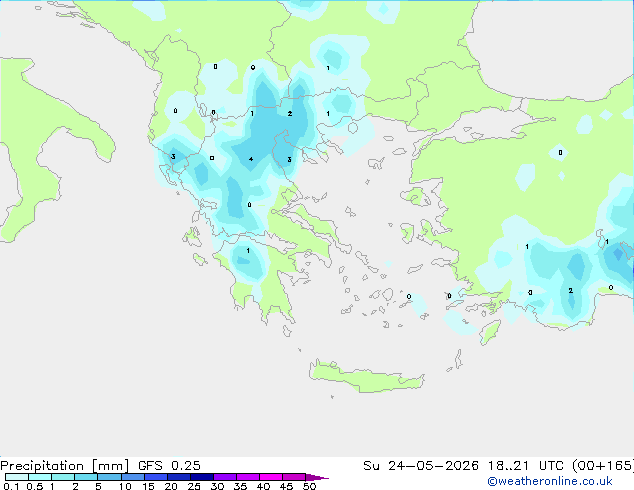Click the "45" legend scale label
634x490 pixels.
click(286, 486)
